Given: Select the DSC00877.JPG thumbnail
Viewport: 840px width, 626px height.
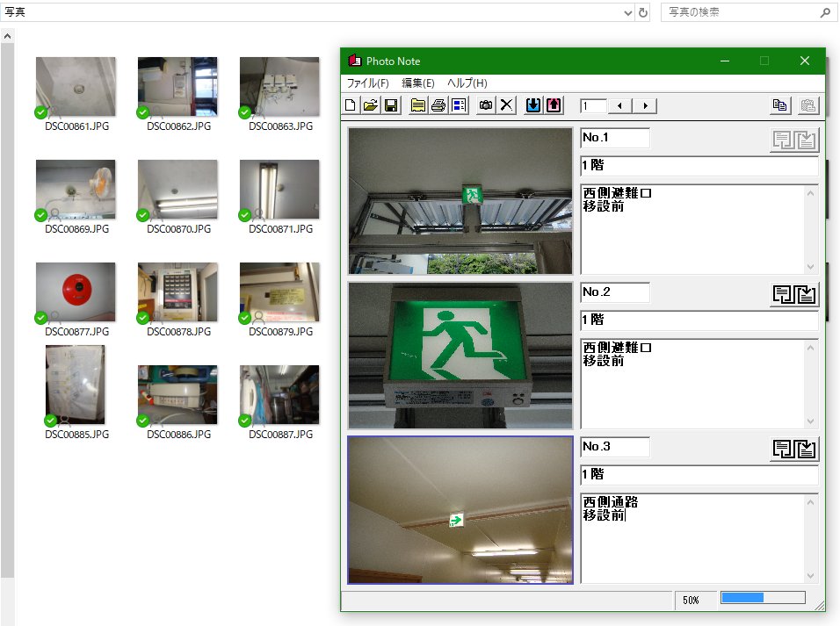Looking at the screenshot, I should point(75,291).
